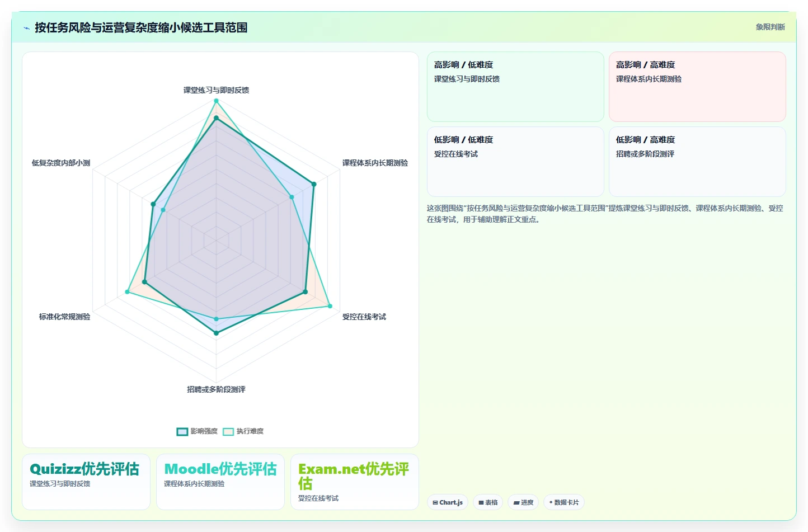Click the 进度 tag chip
Image resolution: width=808 pixels, height=532 pixels.
click(523, 502)
